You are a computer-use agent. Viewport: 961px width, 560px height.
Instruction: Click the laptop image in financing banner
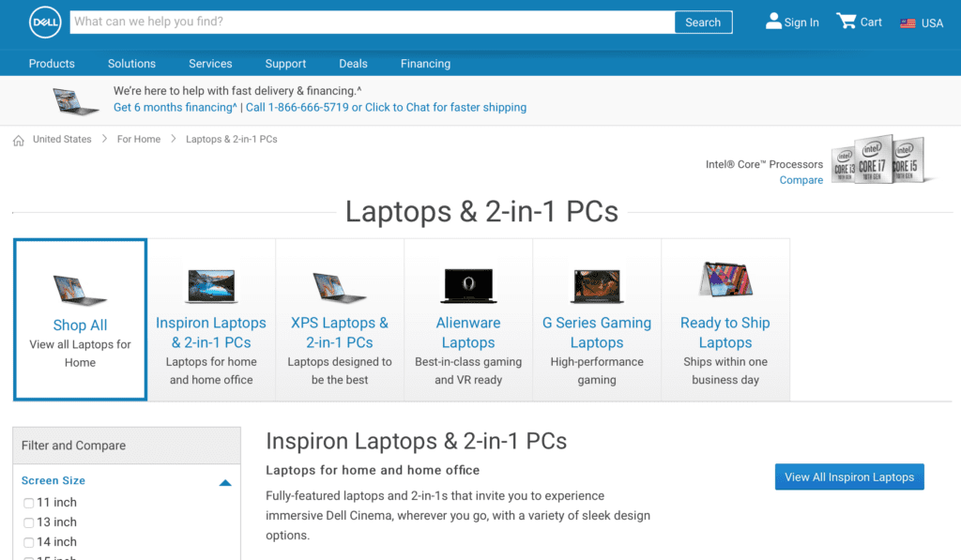(75, 101)
